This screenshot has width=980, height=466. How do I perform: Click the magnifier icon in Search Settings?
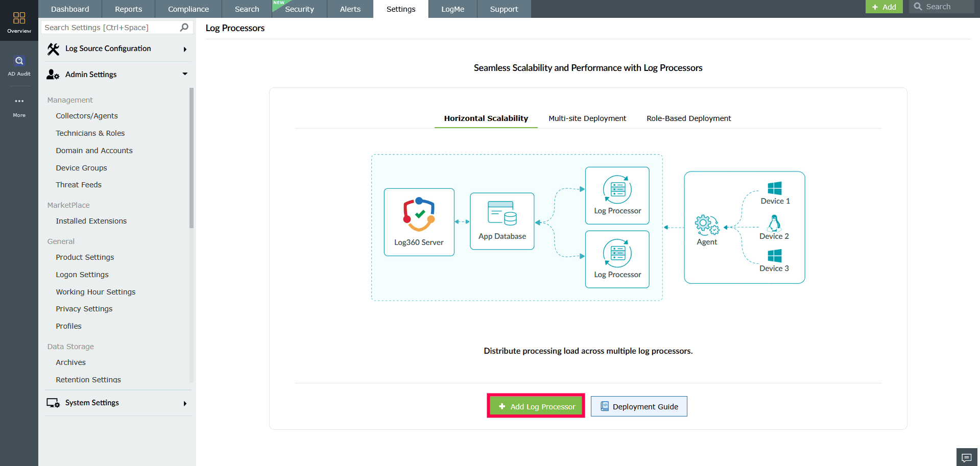(184, 27)
